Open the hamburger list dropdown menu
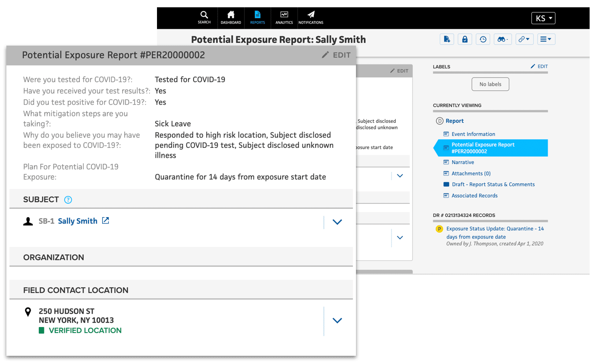This screenshot has height=364, width=596. [x=546, y=39]
